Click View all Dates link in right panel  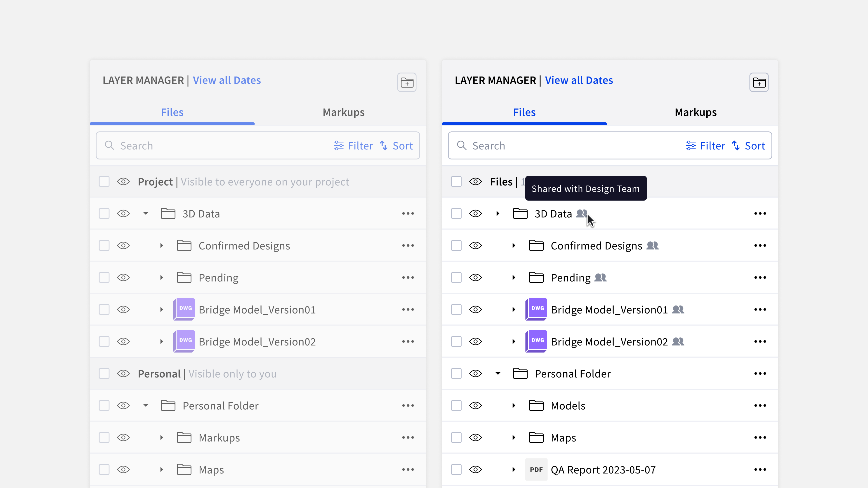[579, 80]
